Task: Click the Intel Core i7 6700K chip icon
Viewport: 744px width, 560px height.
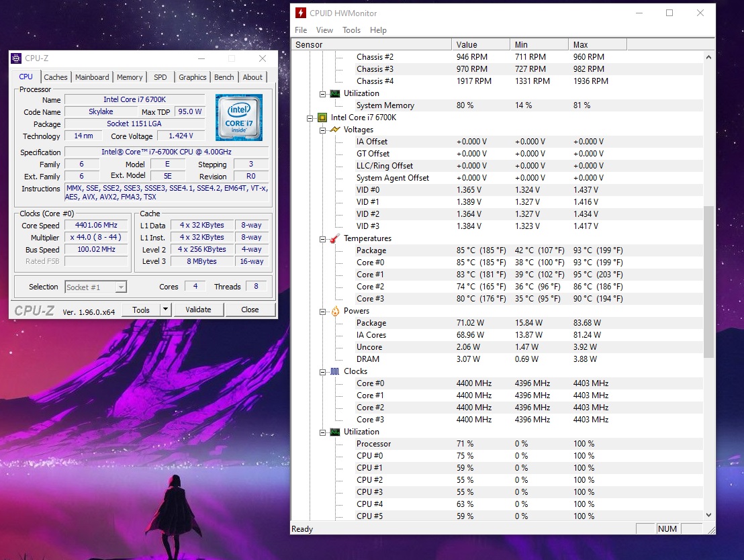Action: pos(322,118)
